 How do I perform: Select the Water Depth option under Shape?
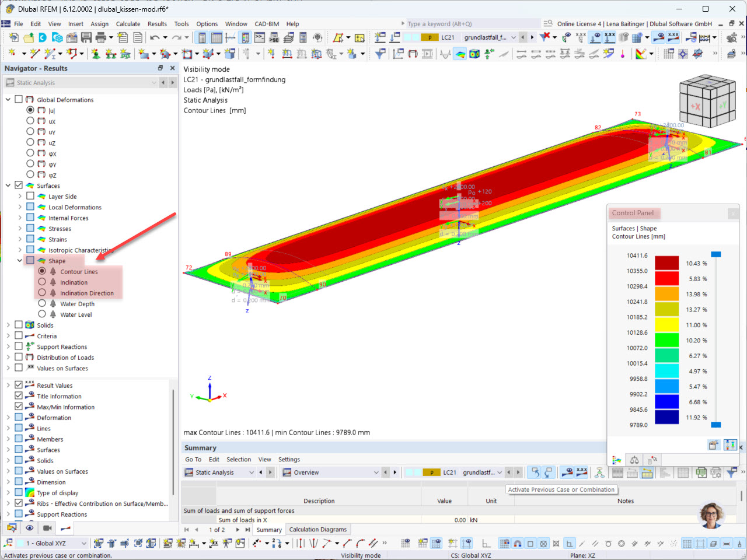(x=41, y=303)
